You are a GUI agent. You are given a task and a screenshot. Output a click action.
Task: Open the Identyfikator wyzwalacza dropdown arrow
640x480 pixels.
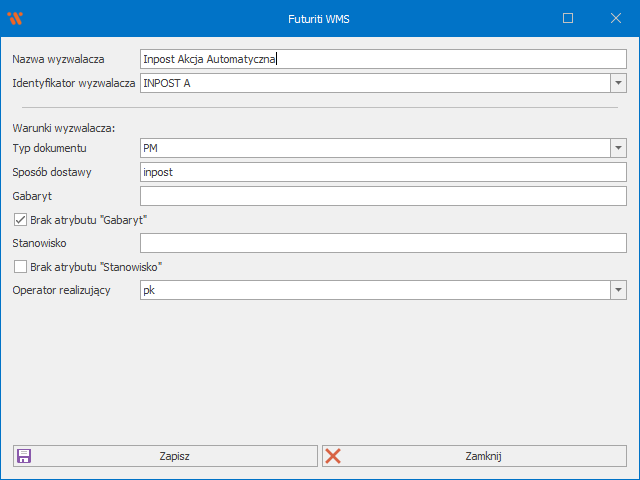[618, 83]
